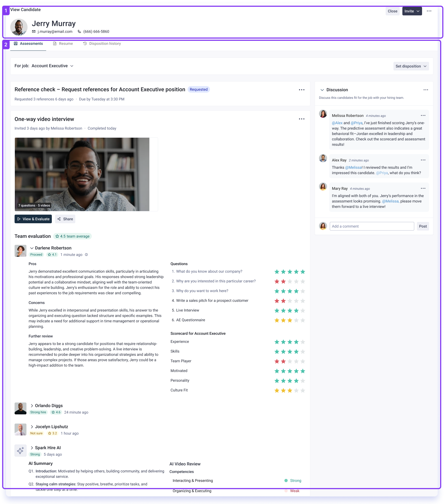Viewport: 445px width, 504px height.
Task: Click star rating for 'What do you know about our company?'
Action: [x=290, y=272]
